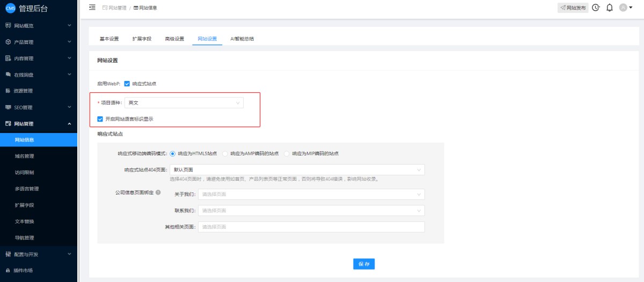Click the 产品管理 cube icon
644x282 pixels.
pyautogui.click(x=8, y=42)
